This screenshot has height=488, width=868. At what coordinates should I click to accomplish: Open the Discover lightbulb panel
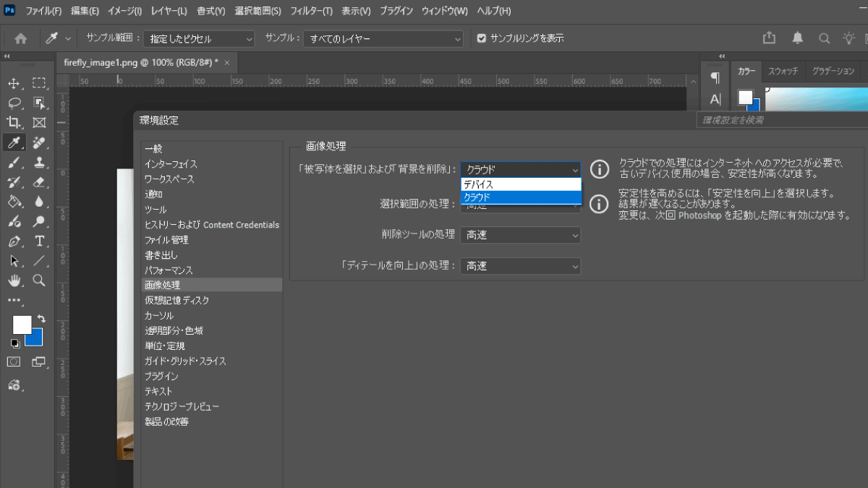[x=848, y=38]
